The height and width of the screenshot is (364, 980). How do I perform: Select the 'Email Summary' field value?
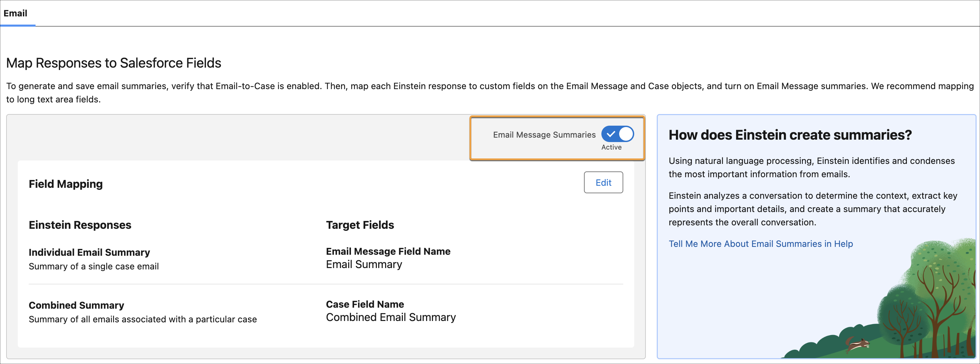(x=364, y=264)
